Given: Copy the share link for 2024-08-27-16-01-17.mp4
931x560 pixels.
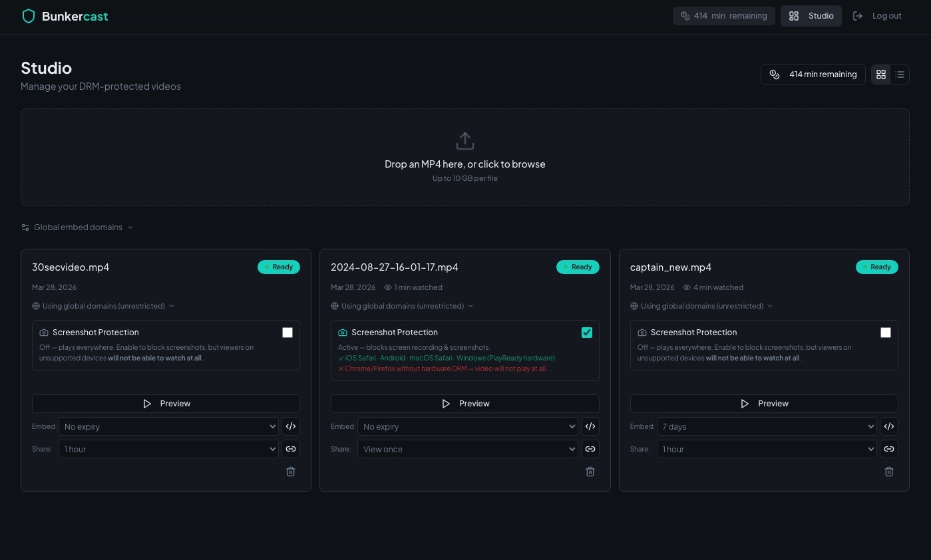Looking at the screenshot, I should tap(590, 449).
